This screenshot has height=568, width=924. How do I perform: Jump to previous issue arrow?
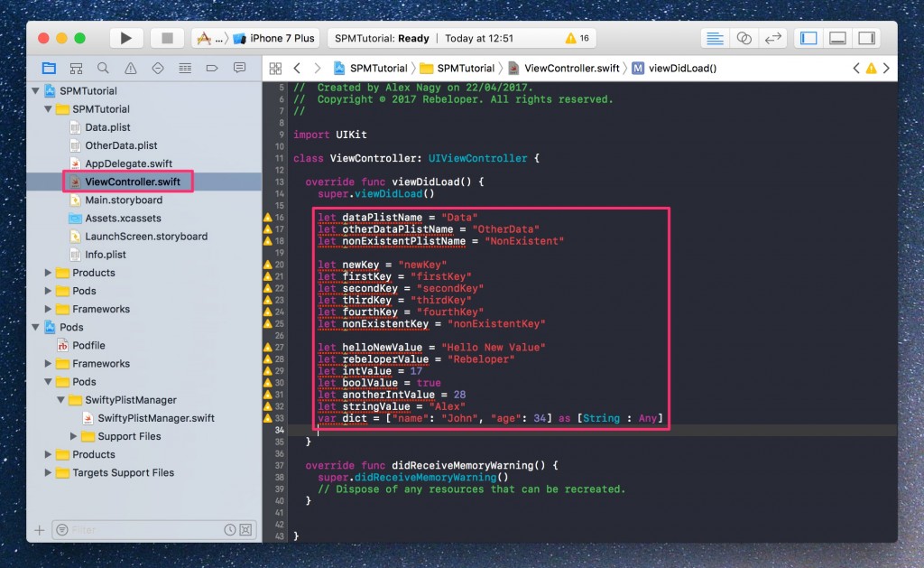pos(856,69)
